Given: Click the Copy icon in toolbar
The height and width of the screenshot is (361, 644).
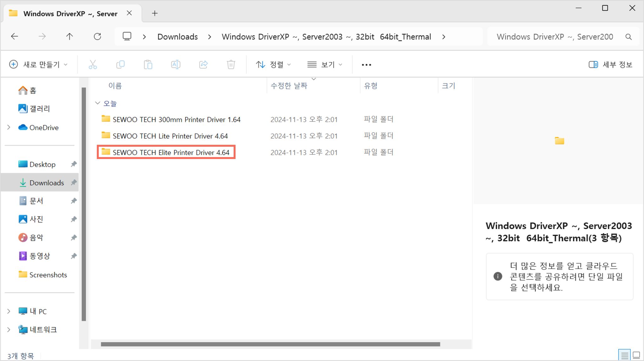Looking at the screenshot, I should click(x=120, y=64).
